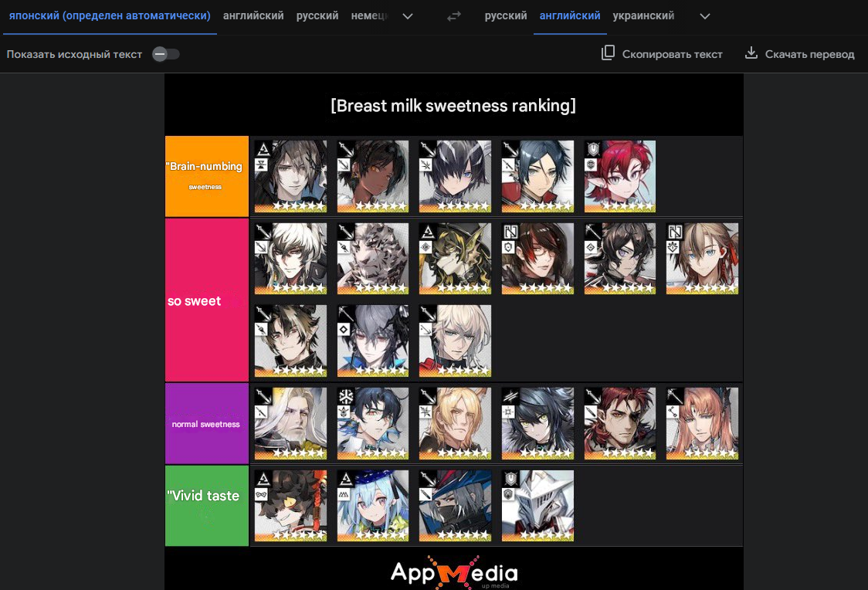Click the purple normal sweetness tier label

point(206,423)
